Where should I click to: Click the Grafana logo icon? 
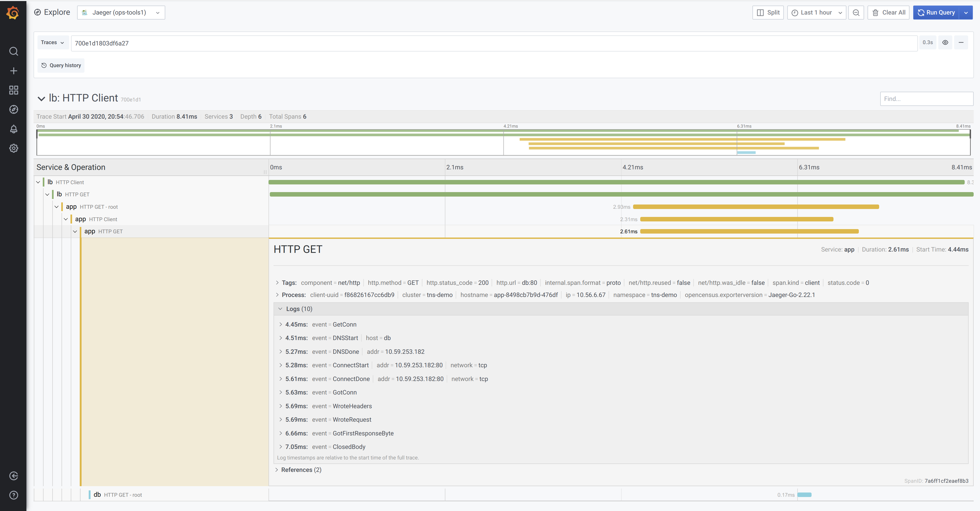tap(13, 13)
